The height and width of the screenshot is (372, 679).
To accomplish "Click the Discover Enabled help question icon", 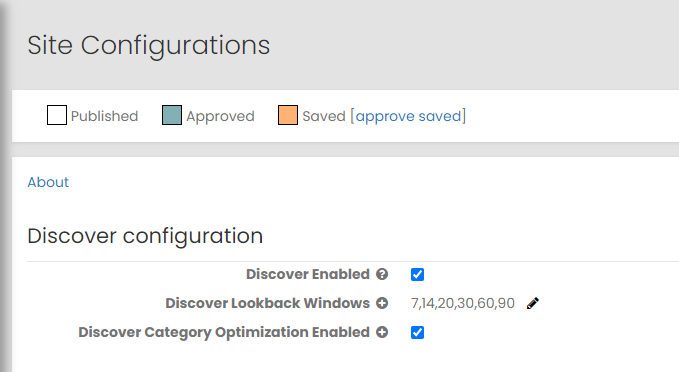I will (x=382, y=274).
